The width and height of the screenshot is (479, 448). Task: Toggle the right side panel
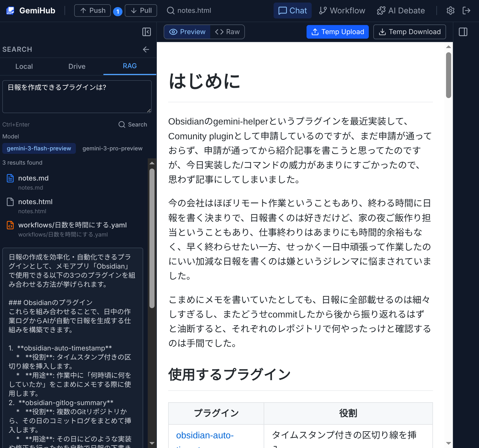[463, 32]
